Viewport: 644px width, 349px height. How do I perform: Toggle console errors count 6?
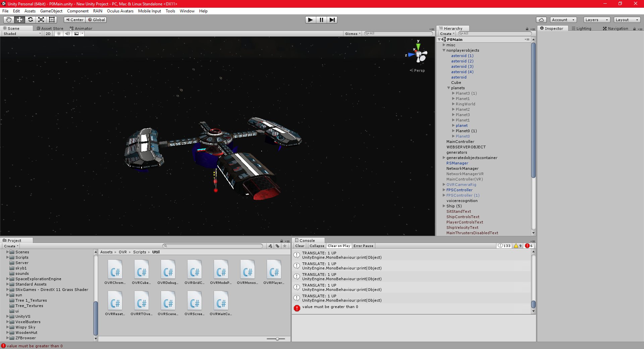pyautogui.click(x=529, y=246)
